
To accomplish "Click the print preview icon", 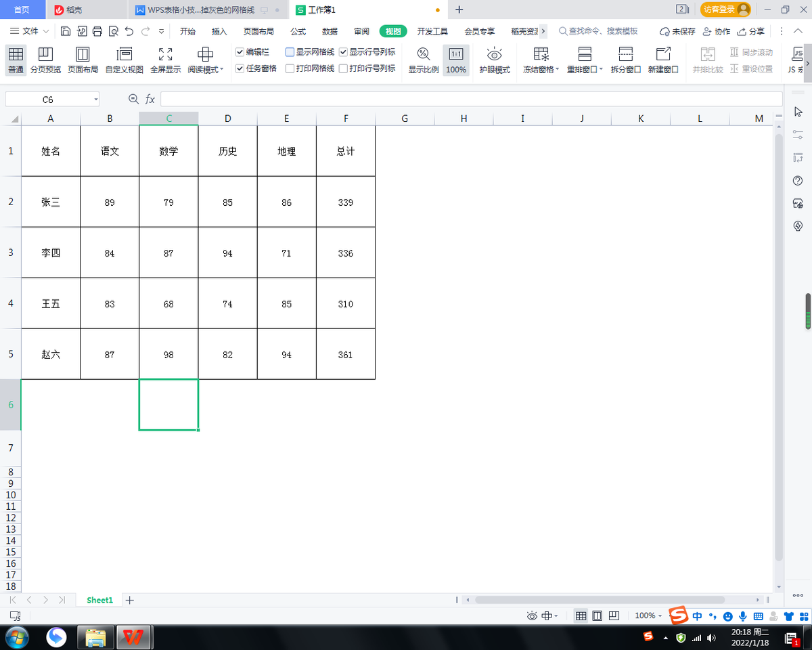I will [113, 31].
